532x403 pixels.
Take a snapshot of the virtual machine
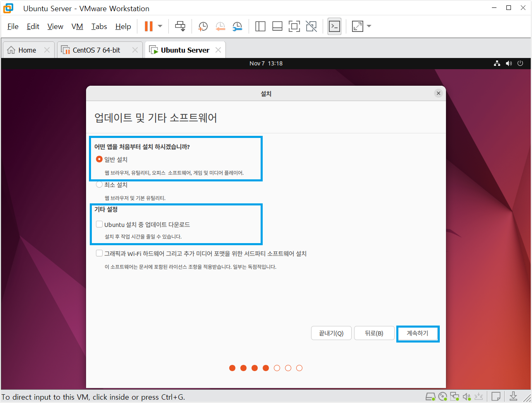(x=203, y=27)
